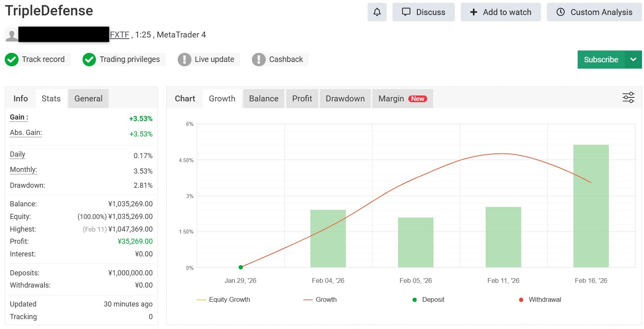The image size is (644, 329).
Task: Click the Add to watch button
Action: click(501, 12)
